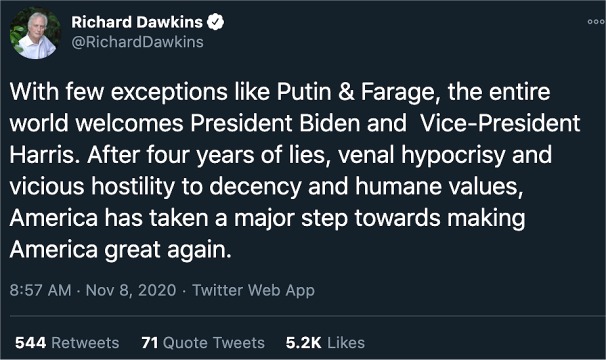This screenshot has height=360, width=606.
Task: Open the three-dot more options menu
Action: 596,22
